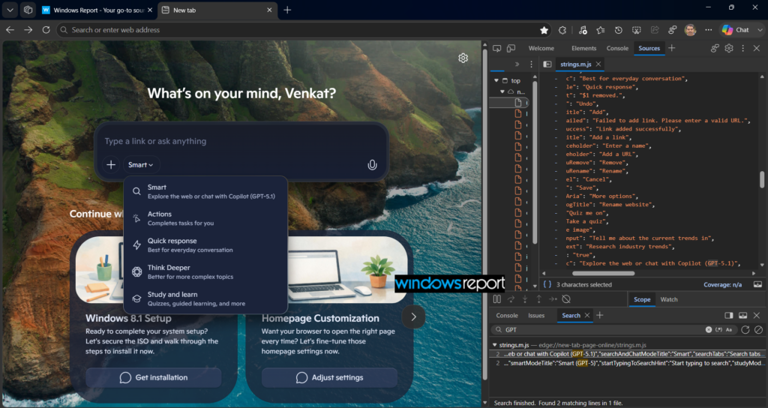Open the Smart mode dropdown
The height and width of the screenshot is (408, 768).
coord(141,165)
